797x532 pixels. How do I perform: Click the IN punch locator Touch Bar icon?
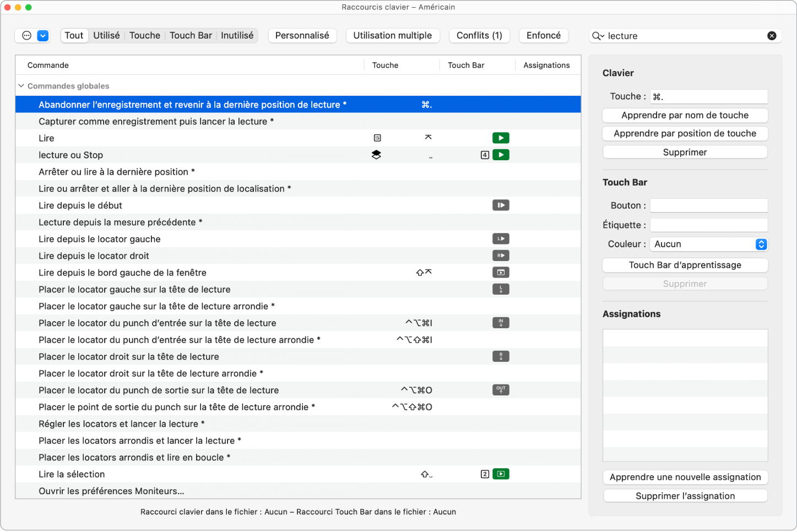click(500, 323)
